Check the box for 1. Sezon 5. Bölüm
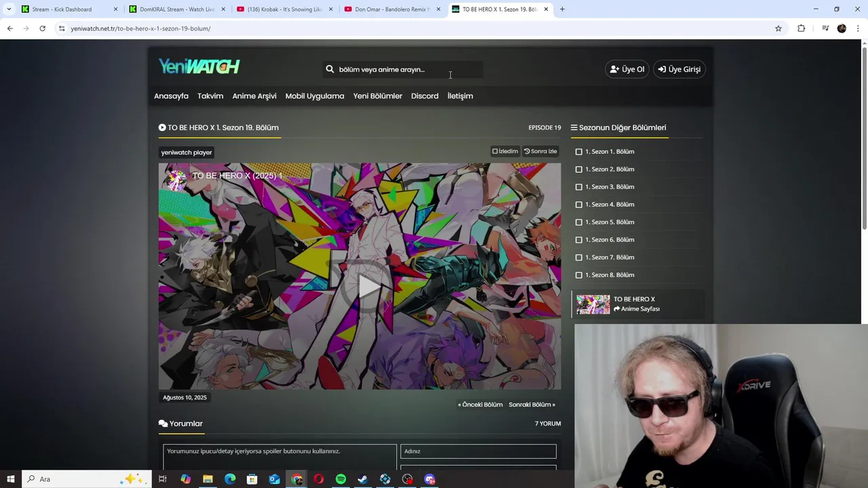Image resolution: width=868 pixels, height=488 pixels. 578,222
